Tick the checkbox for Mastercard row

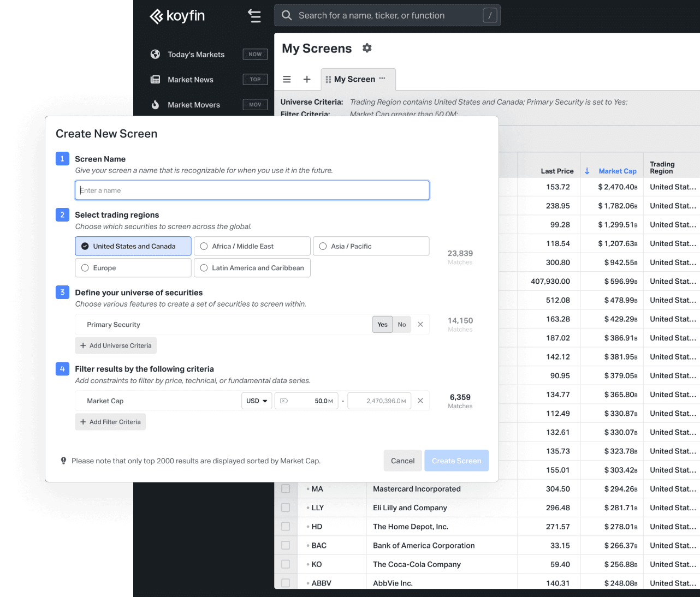(286, 489)
